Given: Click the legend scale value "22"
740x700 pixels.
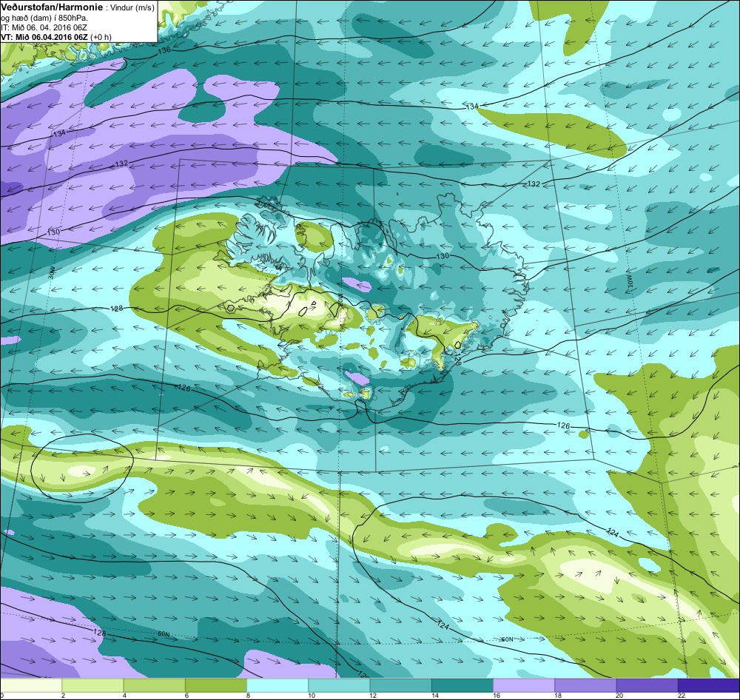Looking at the screenshot, I should pos(681,696).
